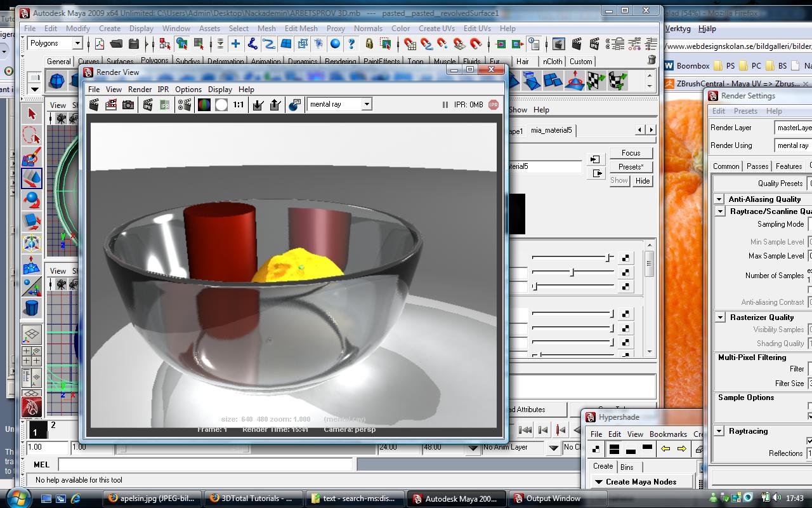Click go to output connection icon
The image size is (812, 508).
(597, 173)
